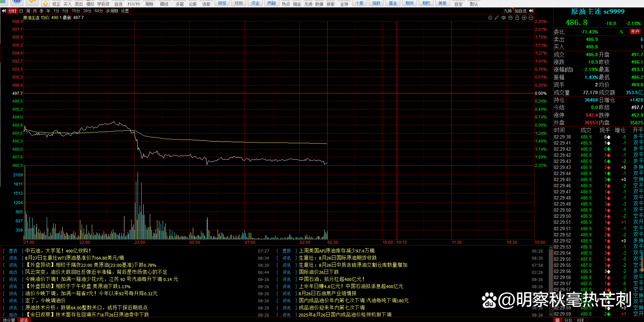Select the 5分 minute period
The height and width of the screenshot is (322, 644).
(x=65, y=11)
